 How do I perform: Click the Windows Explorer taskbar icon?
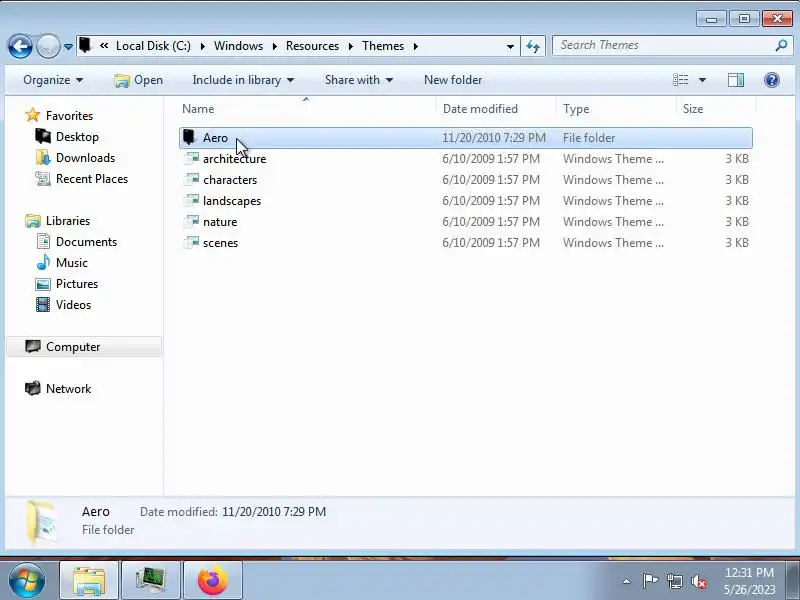tap(89, 581)
